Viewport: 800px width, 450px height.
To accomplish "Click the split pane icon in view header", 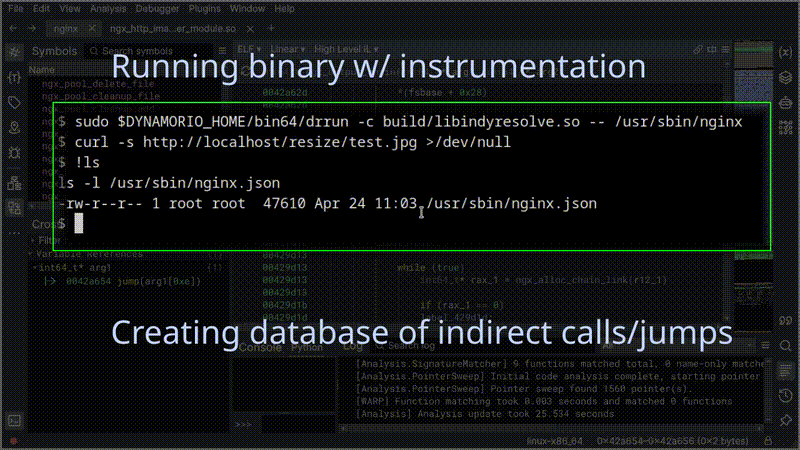I will [712, 49].
